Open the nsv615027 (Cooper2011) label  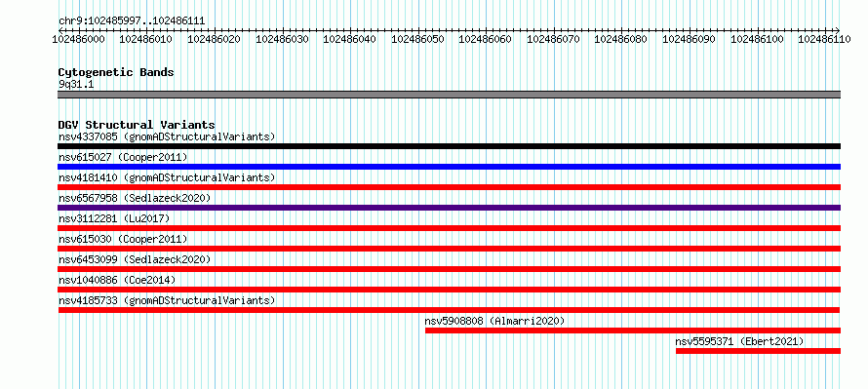pos(123,157)
